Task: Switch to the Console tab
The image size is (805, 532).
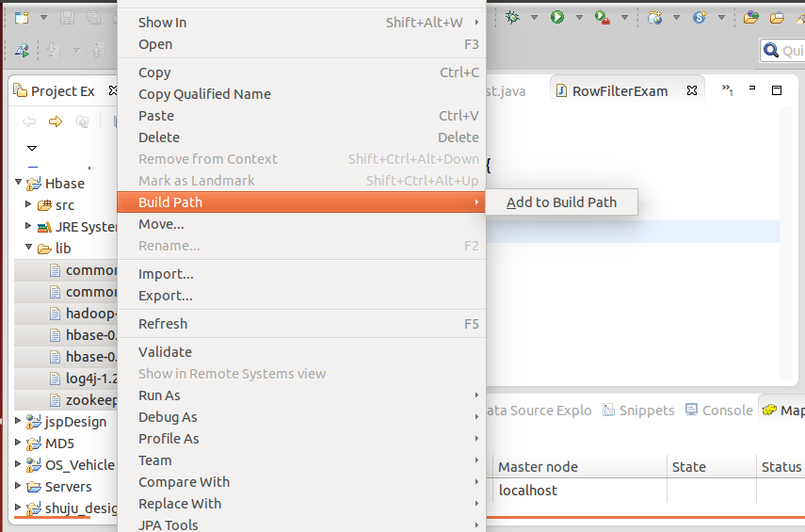Action: pos(727,411)
